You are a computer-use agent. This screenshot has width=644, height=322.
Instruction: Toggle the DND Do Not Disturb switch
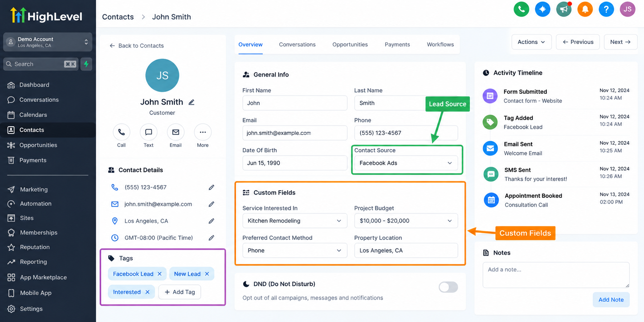click(448, 287)
